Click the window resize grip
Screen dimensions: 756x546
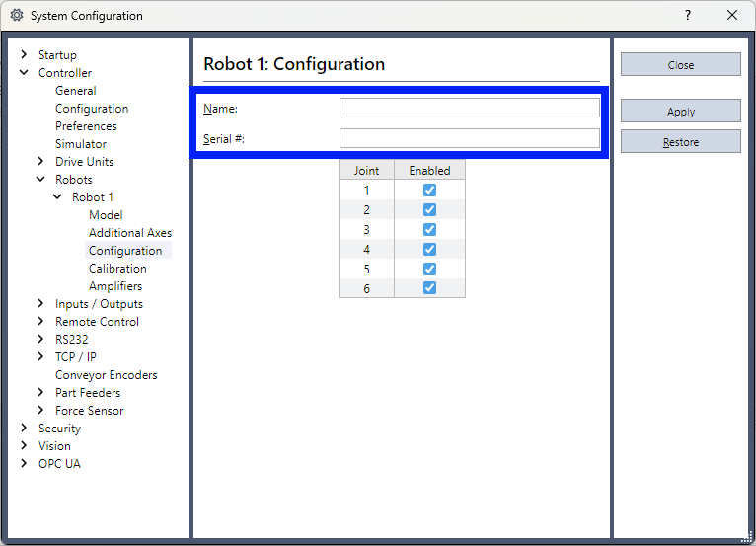tap(747, 535)
